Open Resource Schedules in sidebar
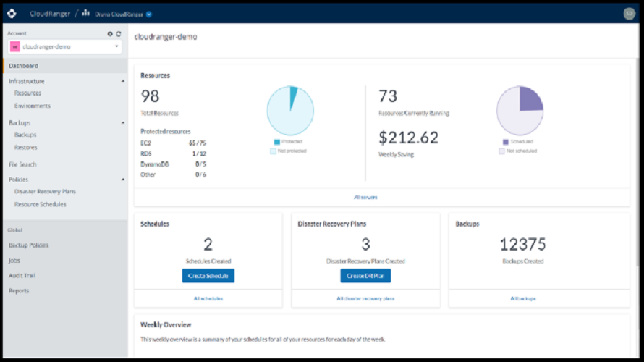This screenshot has height=362, width=644. 41,204
